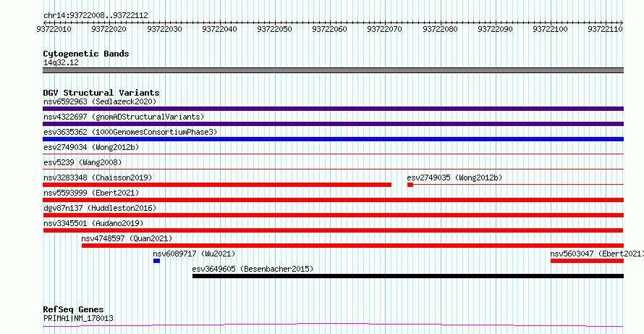Open esv3649605 (Besenbacher2015) label
Screen dimensions: 644x334
(253, 269)
